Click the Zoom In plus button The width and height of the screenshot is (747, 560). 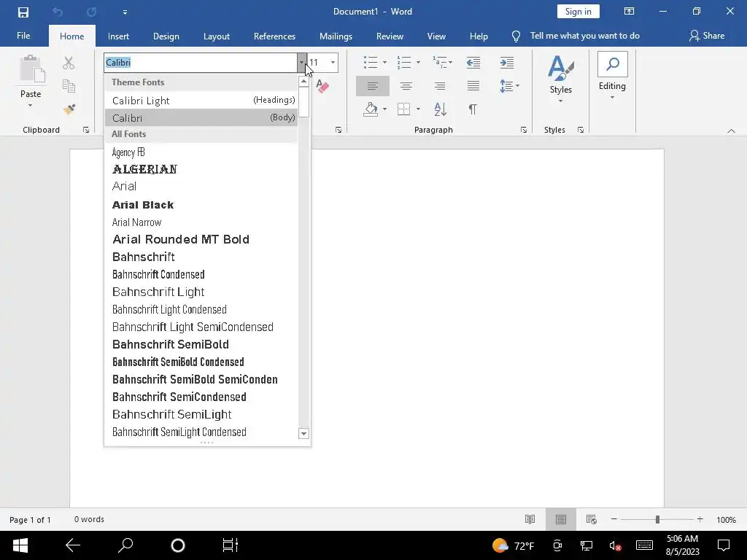tap(700, 519)
